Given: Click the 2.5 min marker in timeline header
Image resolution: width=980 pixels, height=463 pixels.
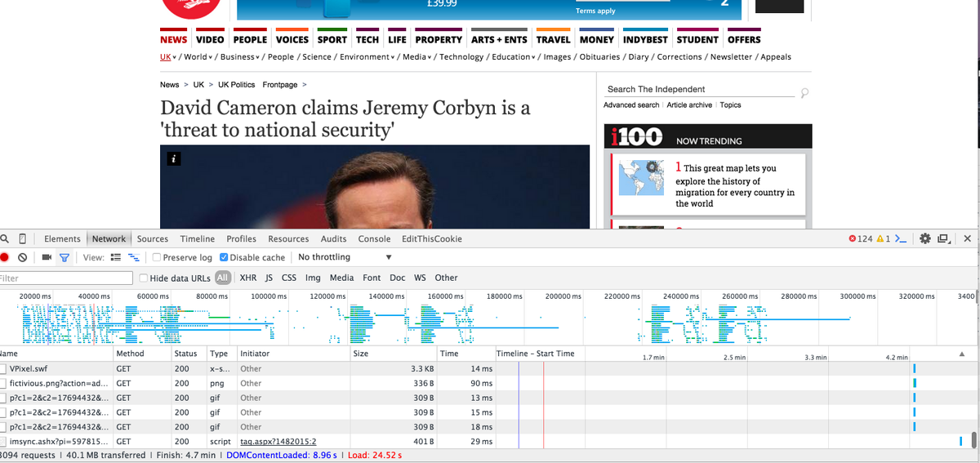Looking at the screenshot, I should tap(734, 358).
